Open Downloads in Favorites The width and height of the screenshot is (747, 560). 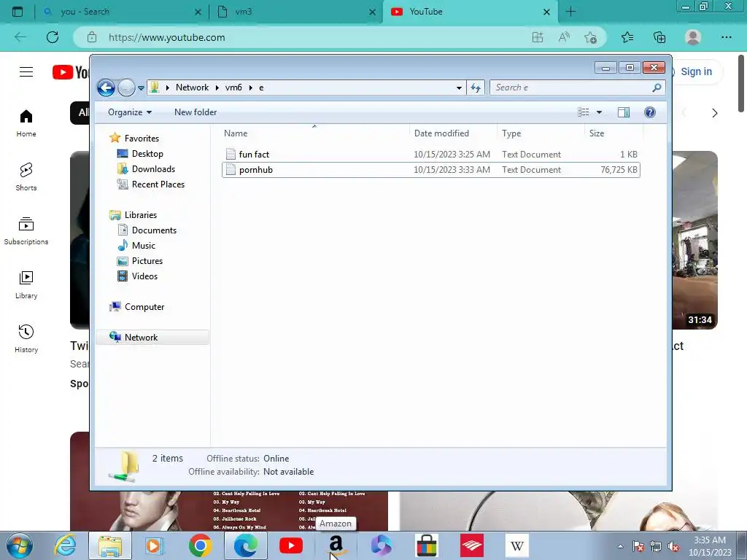(x=153, y=169)
